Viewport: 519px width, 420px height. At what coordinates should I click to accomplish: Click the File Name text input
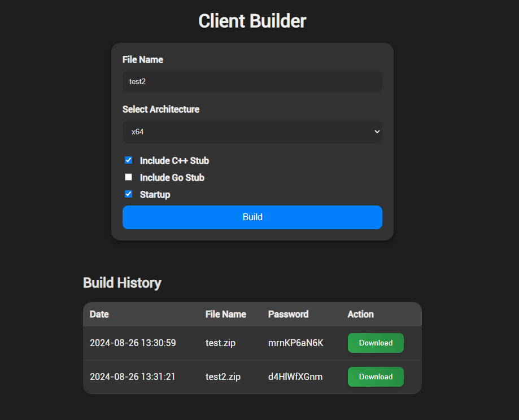pos(252,81)
